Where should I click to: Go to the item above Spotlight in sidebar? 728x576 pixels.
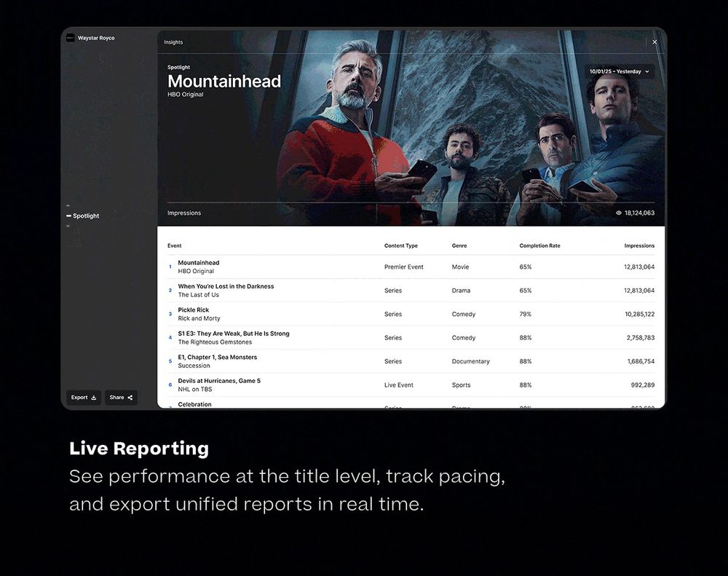[68, 206]
